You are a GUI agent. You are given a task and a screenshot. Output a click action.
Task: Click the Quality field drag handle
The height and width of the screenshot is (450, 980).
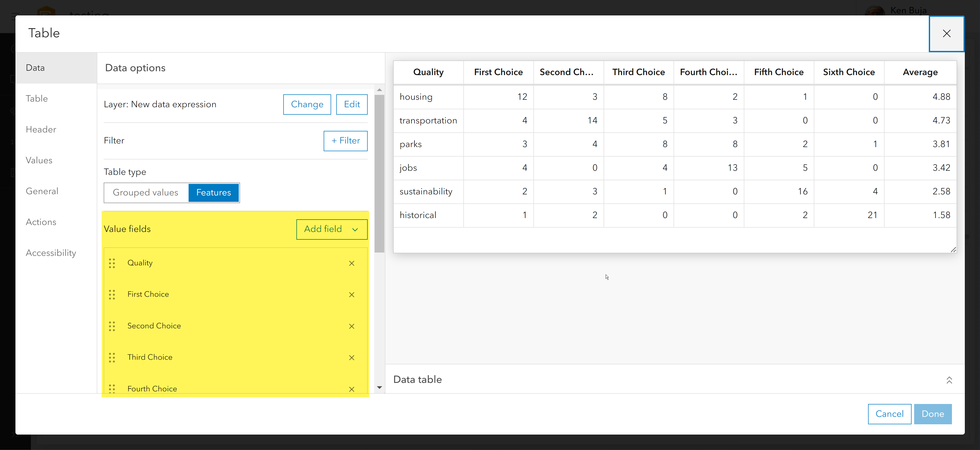tap(112, 263)
